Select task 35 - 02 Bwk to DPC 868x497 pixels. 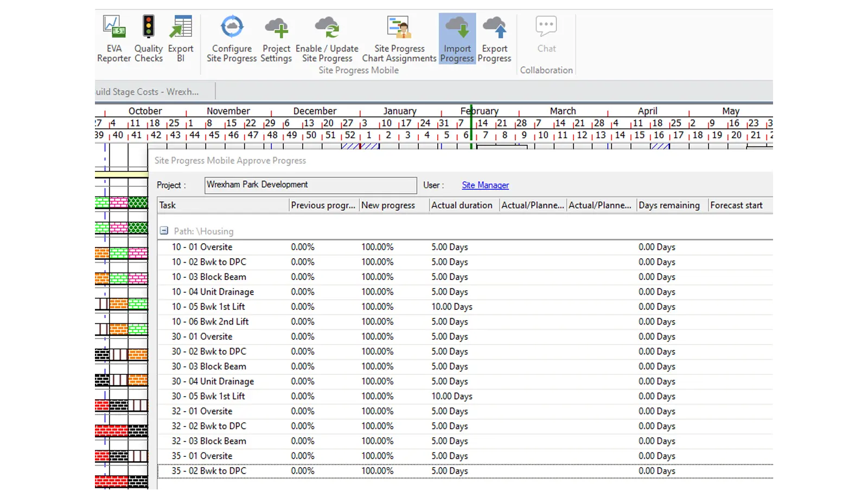(x=209, y=471)
